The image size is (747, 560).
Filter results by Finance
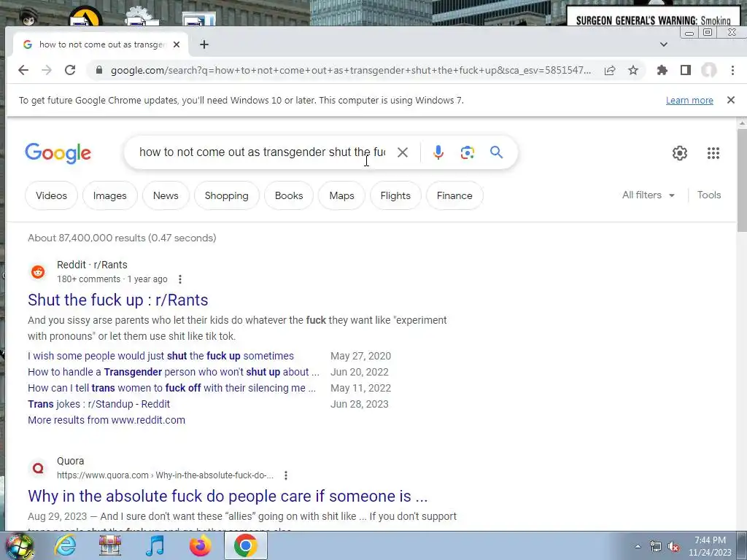[454, 195]
